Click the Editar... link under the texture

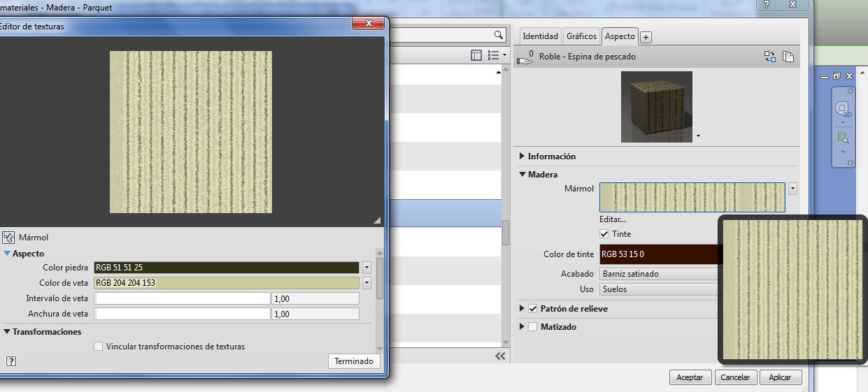coord(613,219)
